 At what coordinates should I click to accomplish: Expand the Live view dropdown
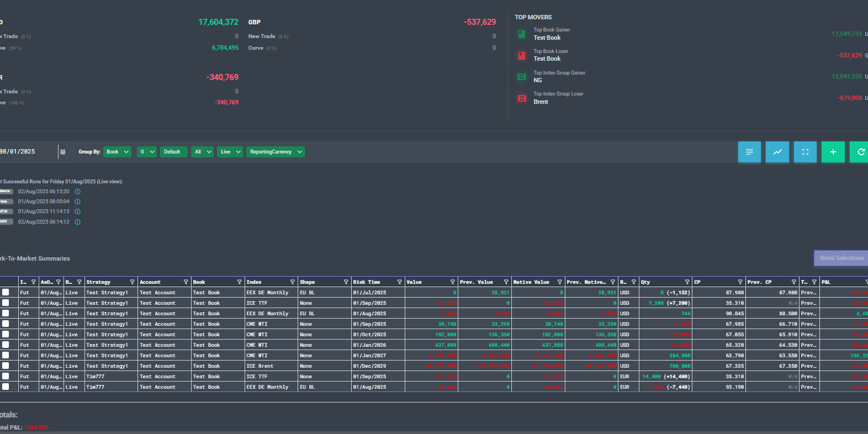click(230, 152)
